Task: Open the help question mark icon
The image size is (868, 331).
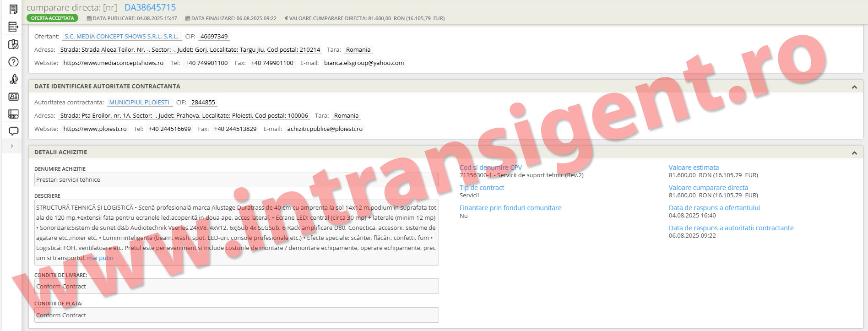Action: pos(13,62)
